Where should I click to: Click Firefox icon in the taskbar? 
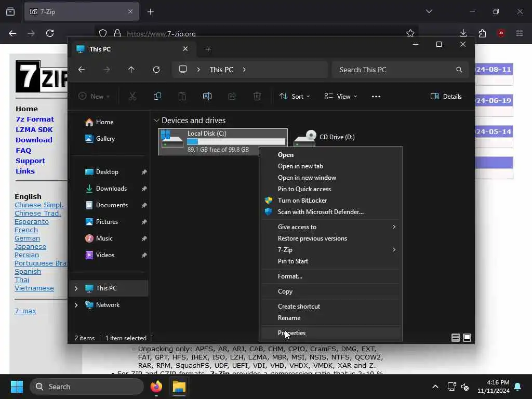[x=156, y=387]
